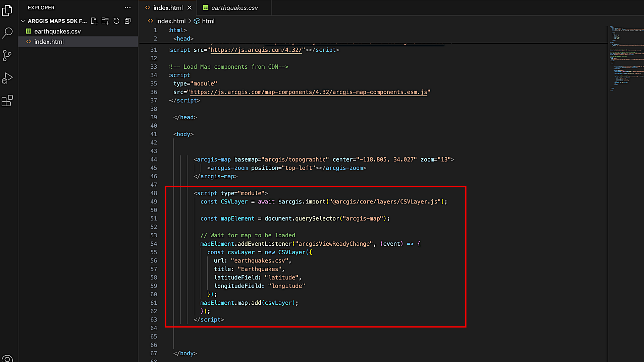The width and height of the screenshot is (644, 362).
Task: Open the Source Control view
Action: click(x=7, y=56)
